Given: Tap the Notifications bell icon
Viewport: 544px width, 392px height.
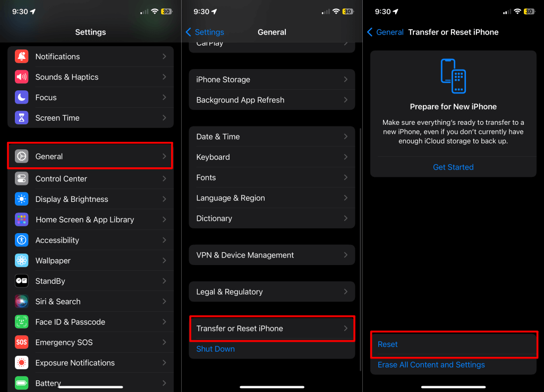Looking at the screenshot, I should coord(21,56).
